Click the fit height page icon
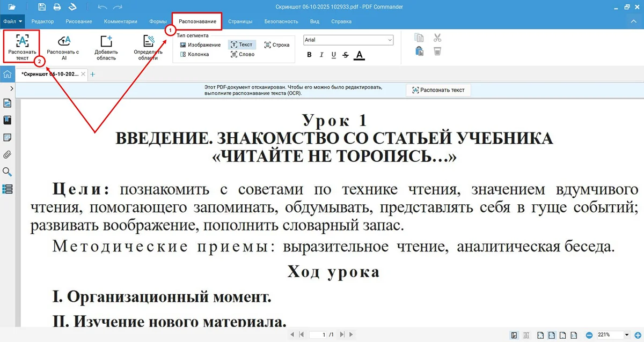 (562, 335)
